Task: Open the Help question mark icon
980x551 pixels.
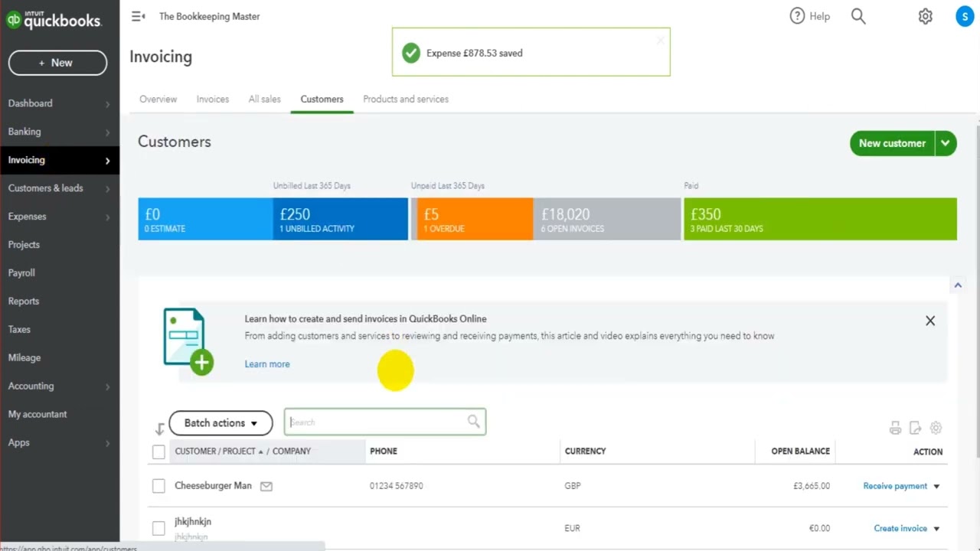Action: [x=797, y=16]
